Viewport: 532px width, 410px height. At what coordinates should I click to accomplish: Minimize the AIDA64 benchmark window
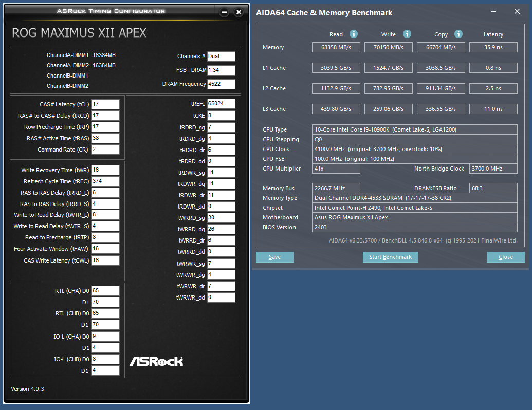coord(493,11)
